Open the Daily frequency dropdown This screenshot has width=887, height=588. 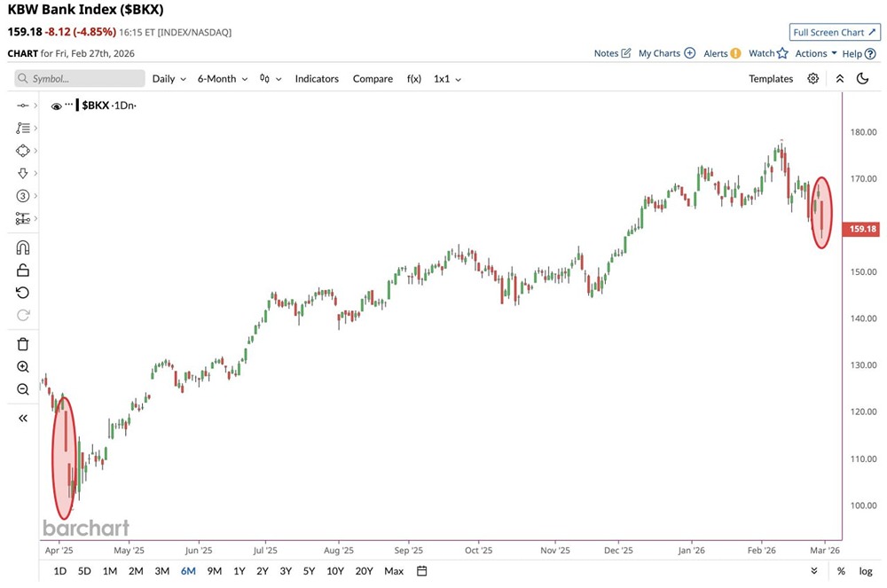(x=169, y=79)
